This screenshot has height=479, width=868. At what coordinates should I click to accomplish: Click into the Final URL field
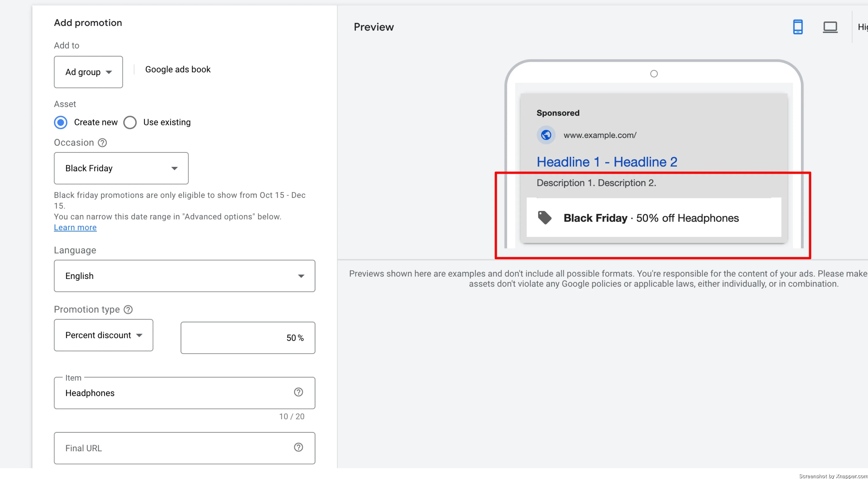(184, 448)
